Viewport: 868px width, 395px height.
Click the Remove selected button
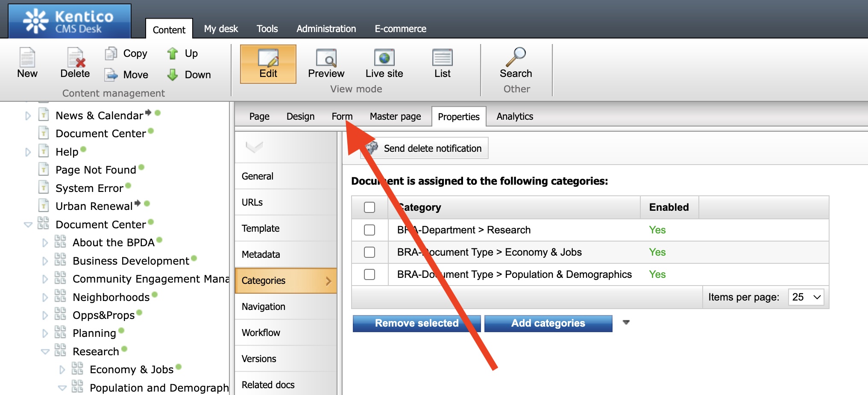click(416, 323)
